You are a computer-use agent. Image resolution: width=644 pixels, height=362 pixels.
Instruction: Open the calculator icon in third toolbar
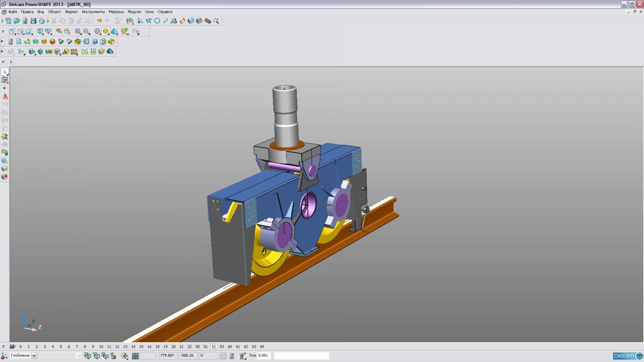11,41
